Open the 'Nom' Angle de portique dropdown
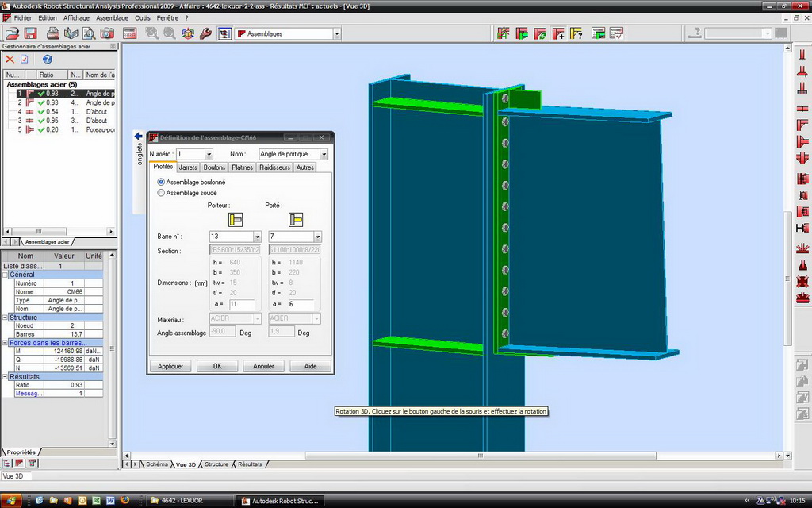The height and width of the screenshot is (508, 812). pos(324,154)
